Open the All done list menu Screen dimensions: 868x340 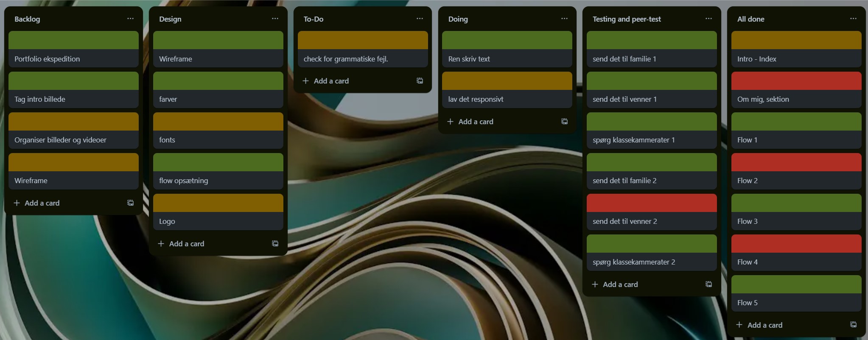click(x=853, y=19)
